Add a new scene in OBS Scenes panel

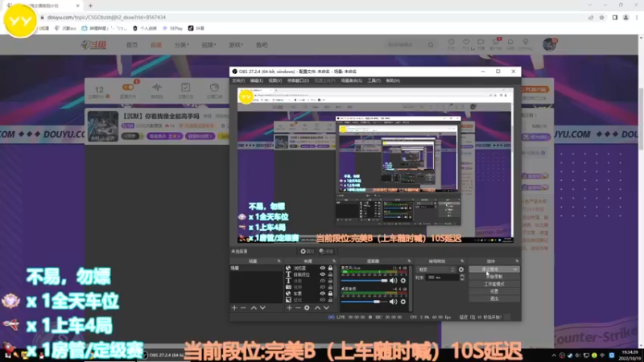[x=234, y=308]
